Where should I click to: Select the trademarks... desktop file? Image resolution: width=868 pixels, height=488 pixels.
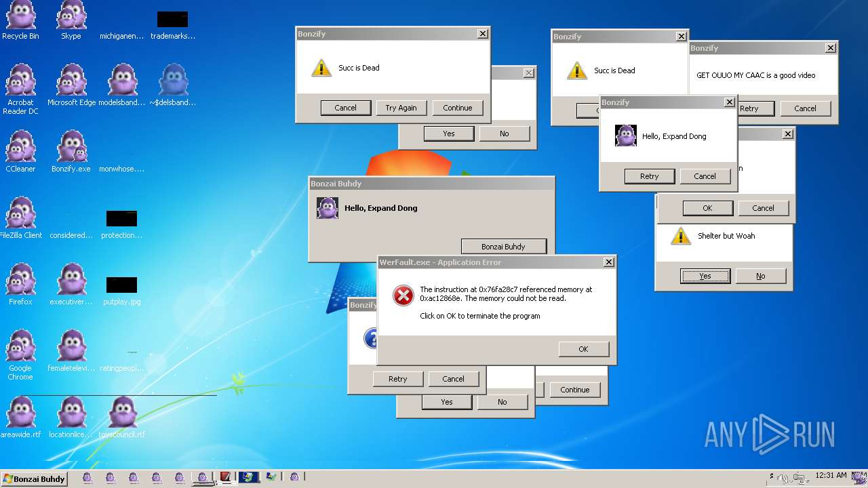point(173,26)
